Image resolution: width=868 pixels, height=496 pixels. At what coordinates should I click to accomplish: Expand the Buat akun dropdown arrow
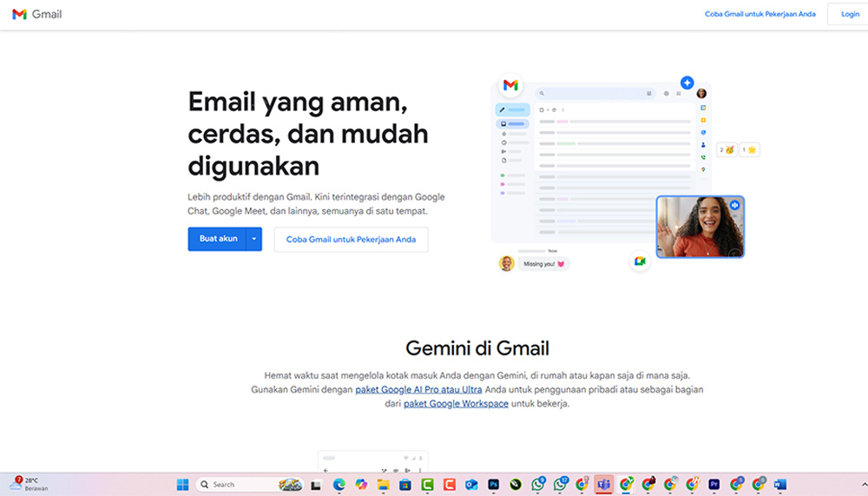(x=254, y=239)
